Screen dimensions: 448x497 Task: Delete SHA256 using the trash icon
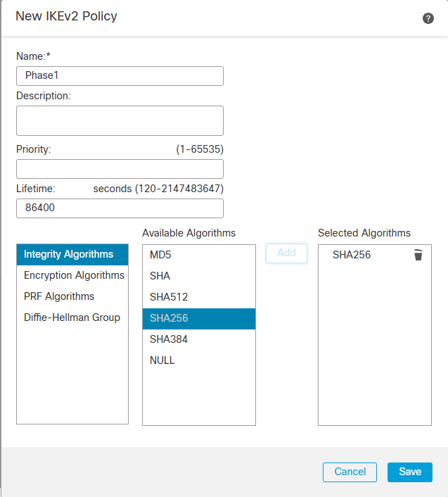point(418,255)
